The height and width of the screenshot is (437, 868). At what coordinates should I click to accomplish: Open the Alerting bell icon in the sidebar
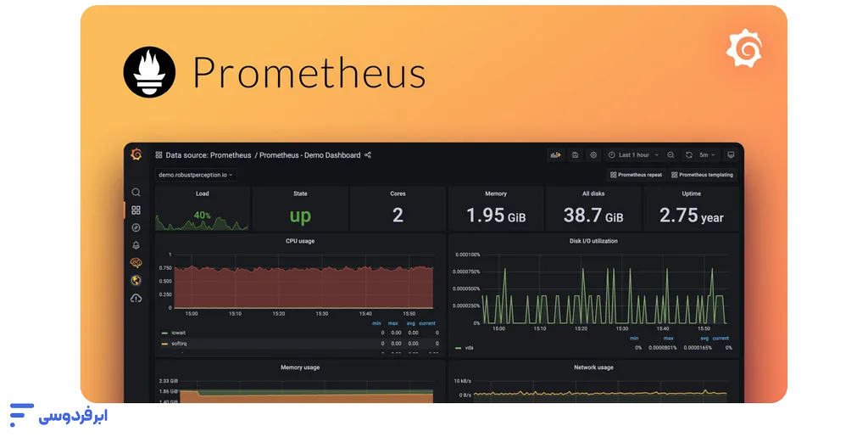click(136, 245)
